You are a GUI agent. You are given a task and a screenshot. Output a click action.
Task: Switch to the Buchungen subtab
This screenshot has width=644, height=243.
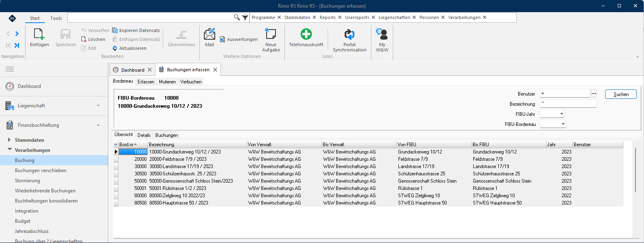click(167, 135)
